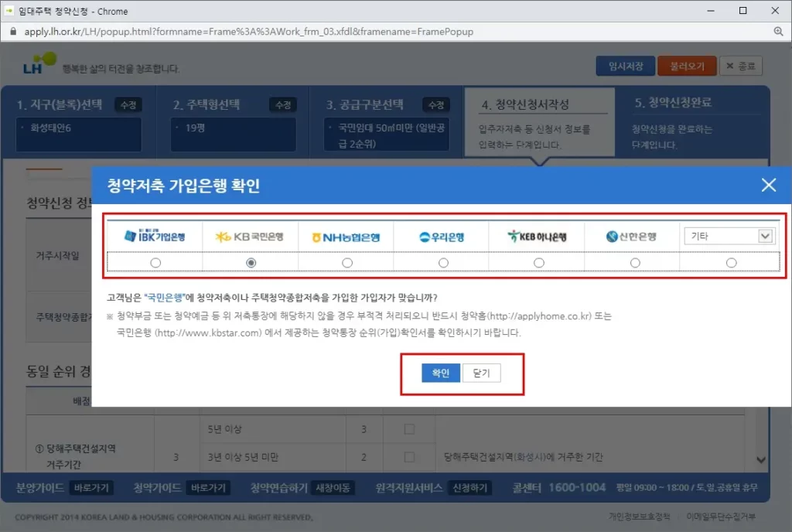Click the KEB하나은행 logo

coord(537,236)
